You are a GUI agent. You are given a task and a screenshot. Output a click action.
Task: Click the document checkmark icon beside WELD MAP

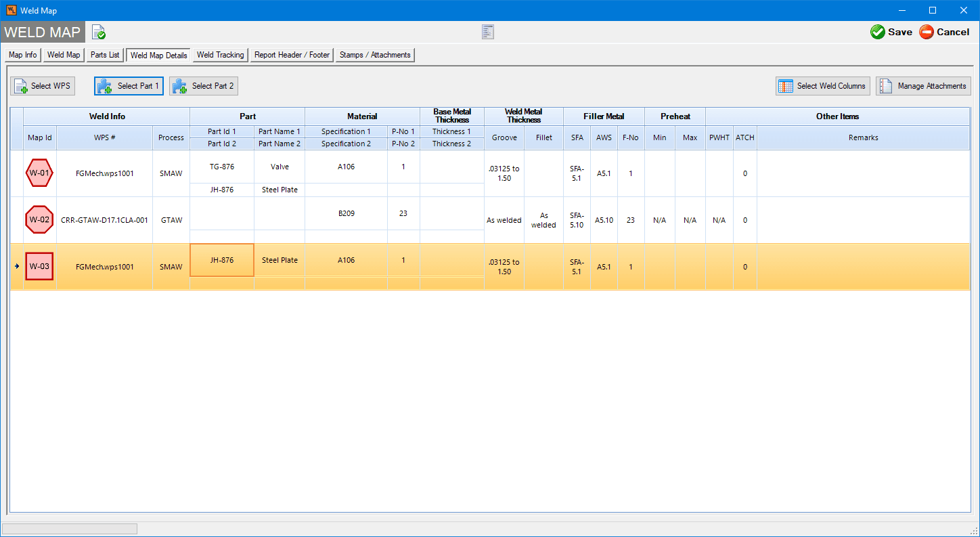(x=99, y=32)
